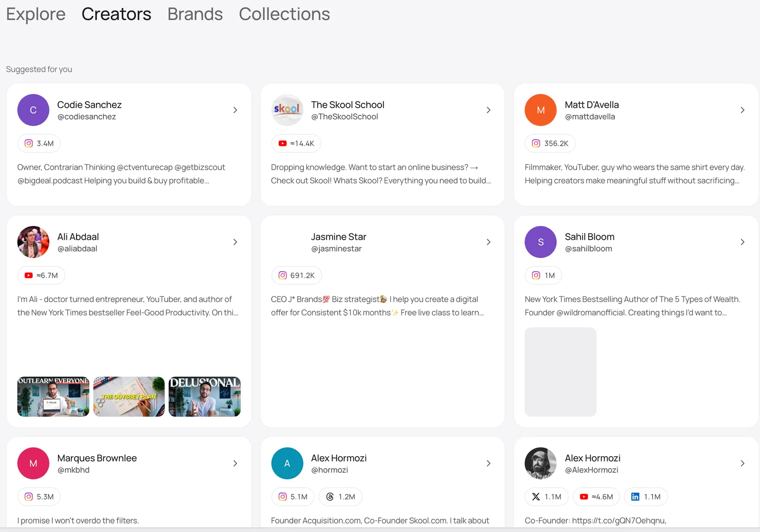Image resolution: width=760 pixels, height=532 pixels.
Task: Click Marques Brownlee Instagram 5.3M badge
Action: point(39,497)
